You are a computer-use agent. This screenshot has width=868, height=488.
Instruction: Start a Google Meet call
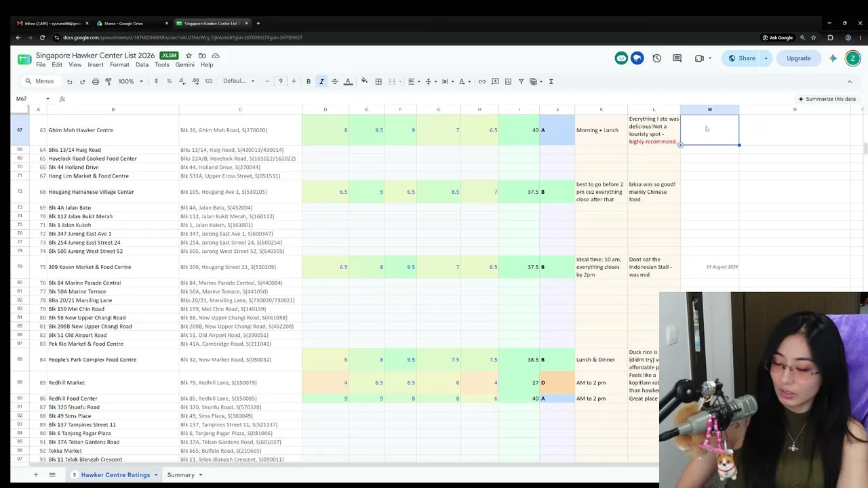[x=699, y=58]
